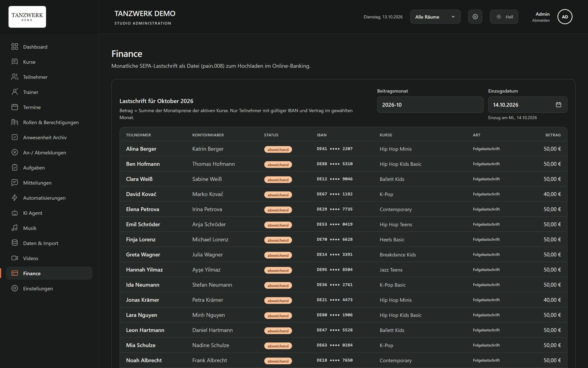Click Ayşe Yilmaz account holder cell

[x=206, y=270]
